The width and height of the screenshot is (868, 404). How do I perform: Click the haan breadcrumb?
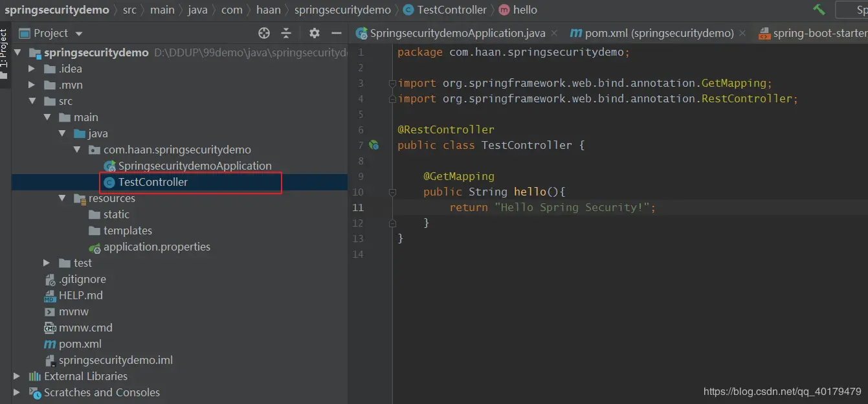click(269, 10)
